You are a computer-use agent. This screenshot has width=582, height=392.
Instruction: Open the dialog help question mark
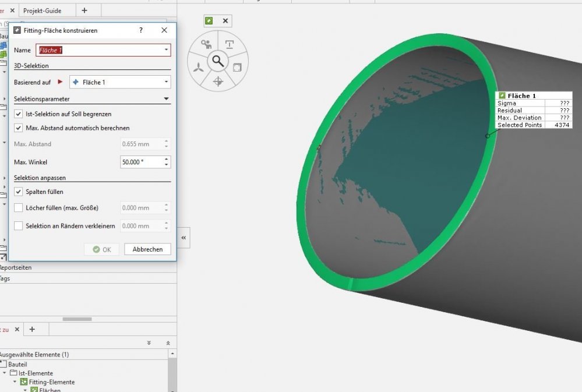(x=141, y=30)
